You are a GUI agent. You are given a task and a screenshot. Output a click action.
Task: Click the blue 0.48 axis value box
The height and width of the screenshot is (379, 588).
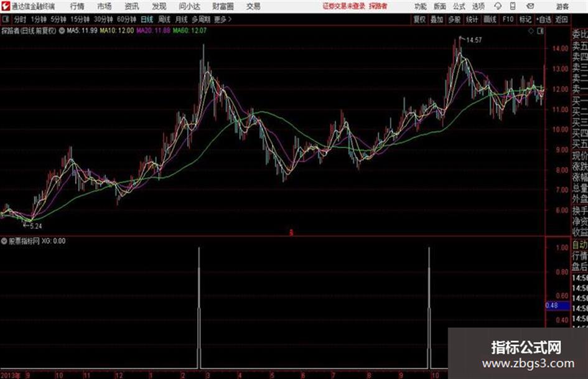[558, 306]
